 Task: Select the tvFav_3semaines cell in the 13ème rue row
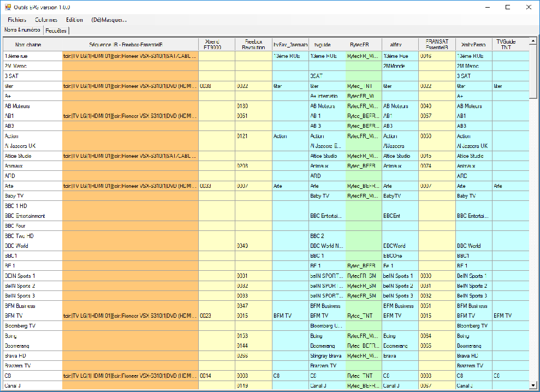pyautogui.click(x=290, y=56)
